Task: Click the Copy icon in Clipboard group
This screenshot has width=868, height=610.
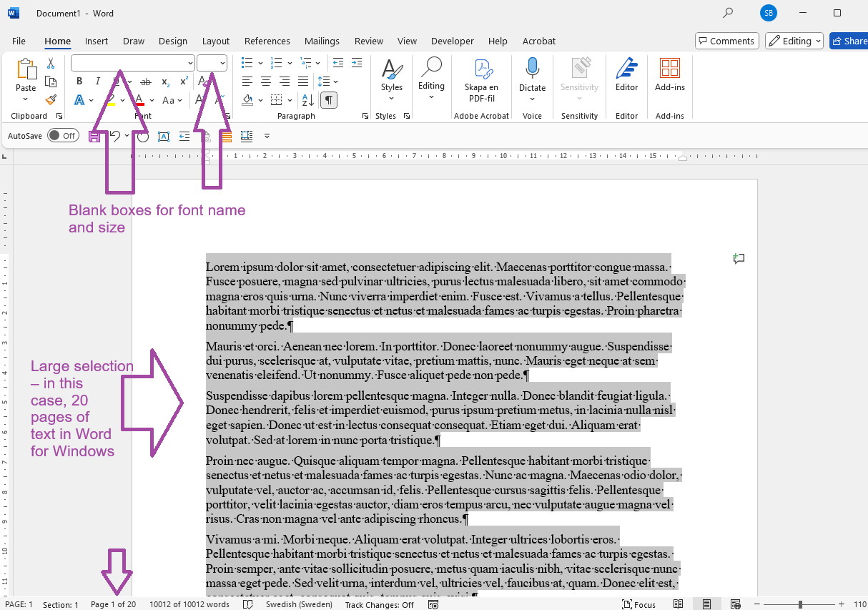Action: tap(51, 82)
